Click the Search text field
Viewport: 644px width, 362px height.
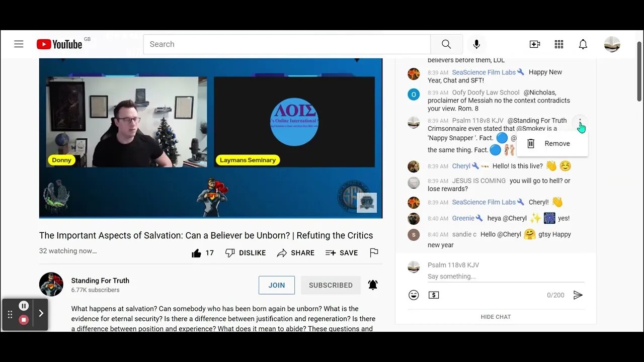click(287, 44)
